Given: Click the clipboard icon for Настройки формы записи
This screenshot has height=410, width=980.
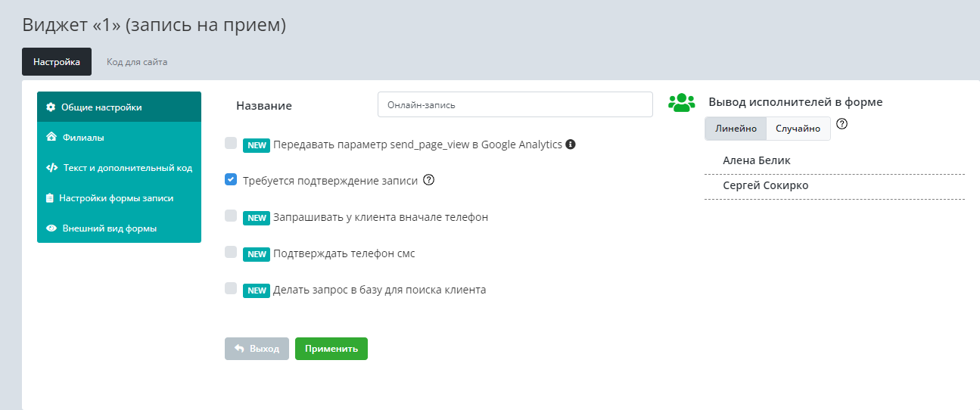Looking at the screenshot, I should (51, 198).
